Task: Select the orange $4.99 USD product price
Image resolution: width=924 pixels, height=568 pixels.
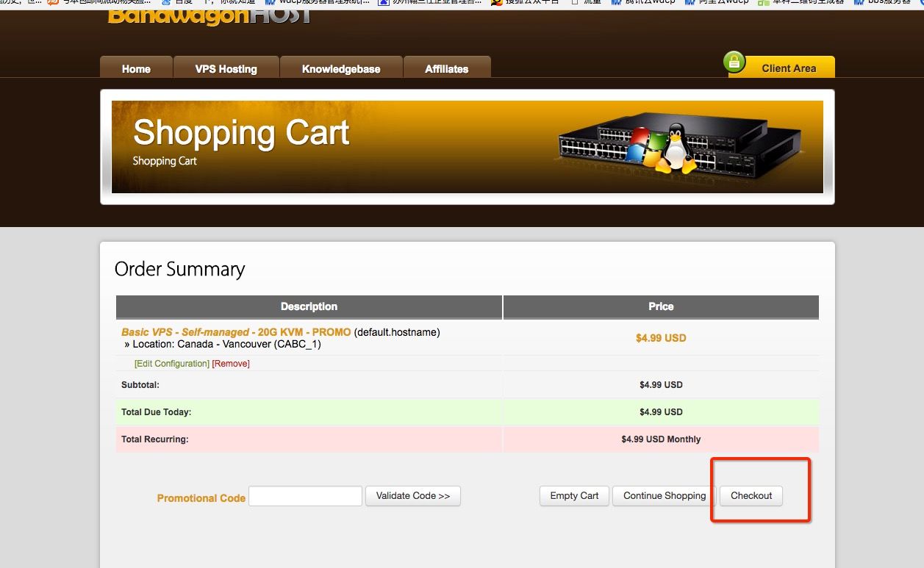Action: [661, 338]
